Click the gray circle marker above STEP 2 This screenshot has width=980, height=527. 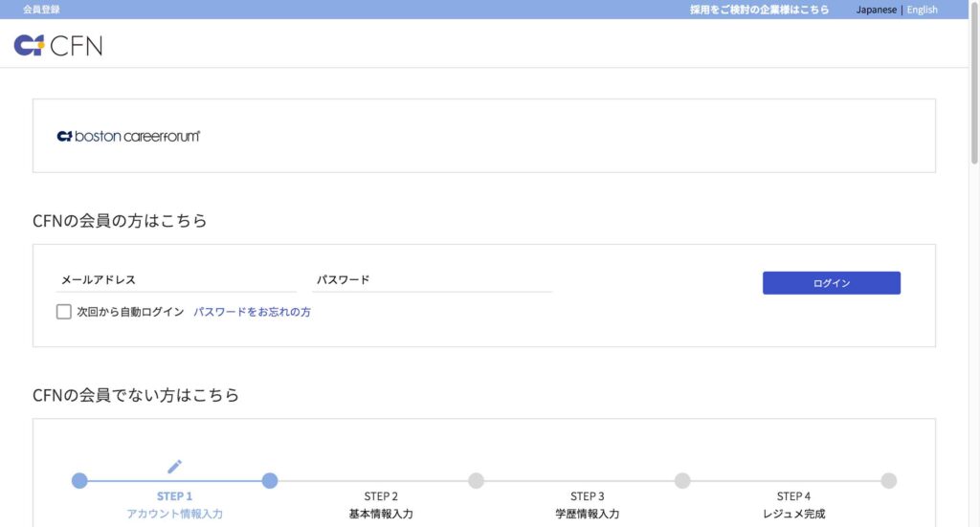pos(476,480)
